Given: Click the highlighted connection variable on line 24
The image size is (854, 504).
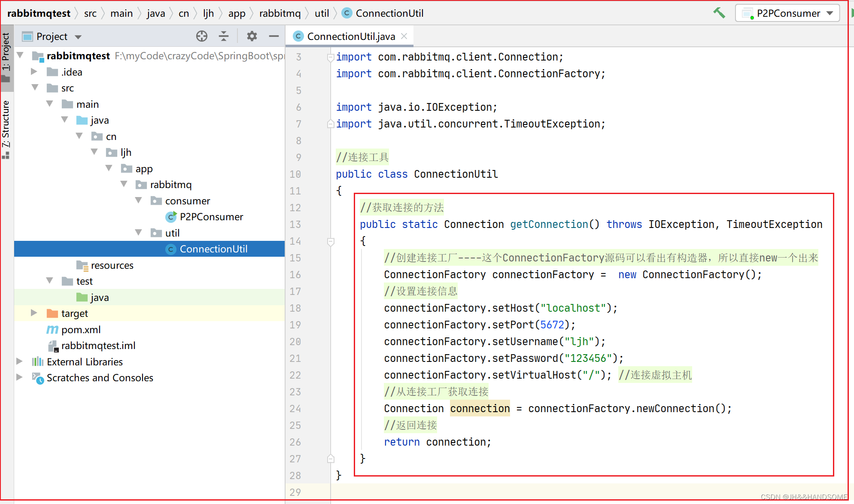Looking at the screenshot, I should 480,409.
